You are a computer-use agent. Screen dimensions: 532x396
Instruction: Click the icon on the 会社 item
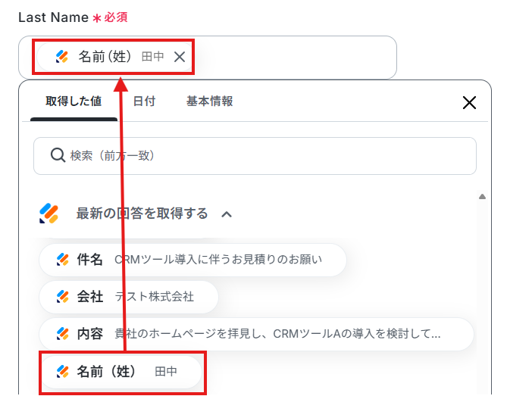point(63,297)
